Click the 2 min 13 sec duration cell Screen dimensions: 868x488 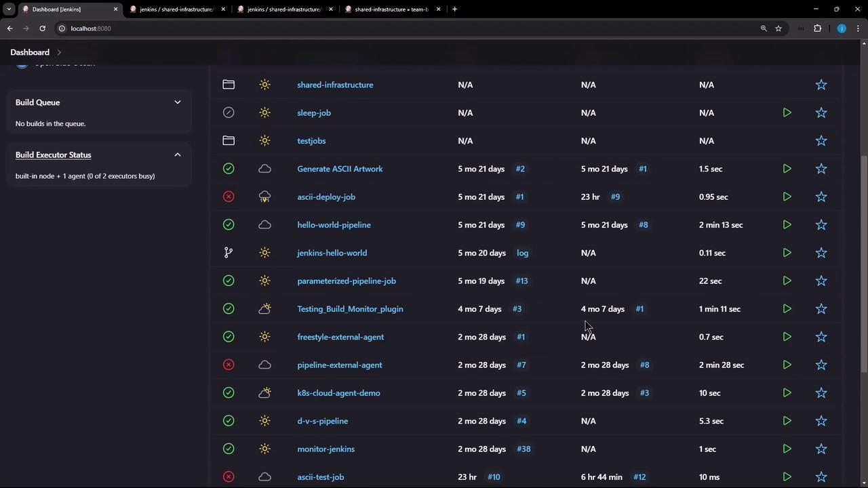point(721,225)
